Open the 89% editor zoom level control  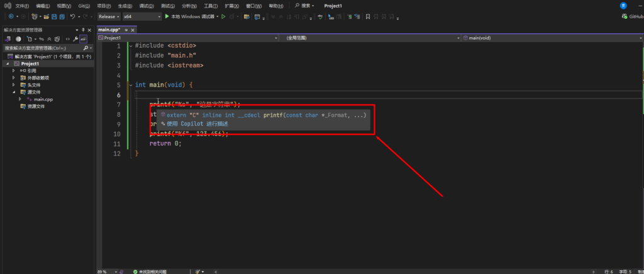point(104,271)
